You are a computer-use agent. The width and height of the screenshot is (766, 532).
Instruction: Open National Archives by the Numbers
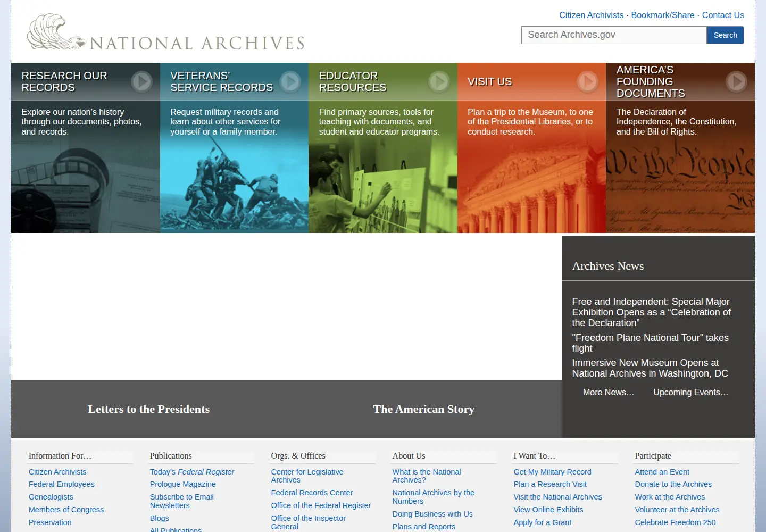[434, 497]
